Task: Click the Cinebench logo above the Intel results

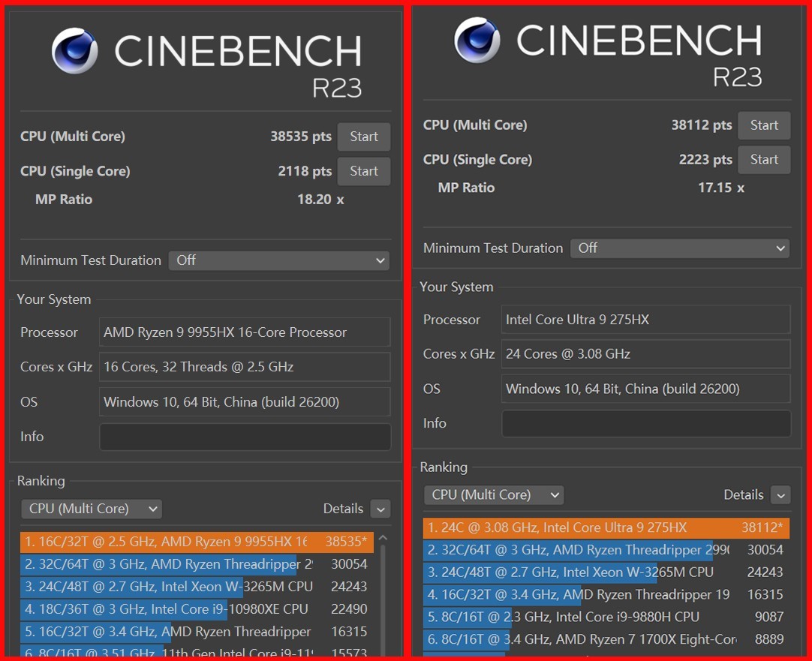Action: [477, 40]
